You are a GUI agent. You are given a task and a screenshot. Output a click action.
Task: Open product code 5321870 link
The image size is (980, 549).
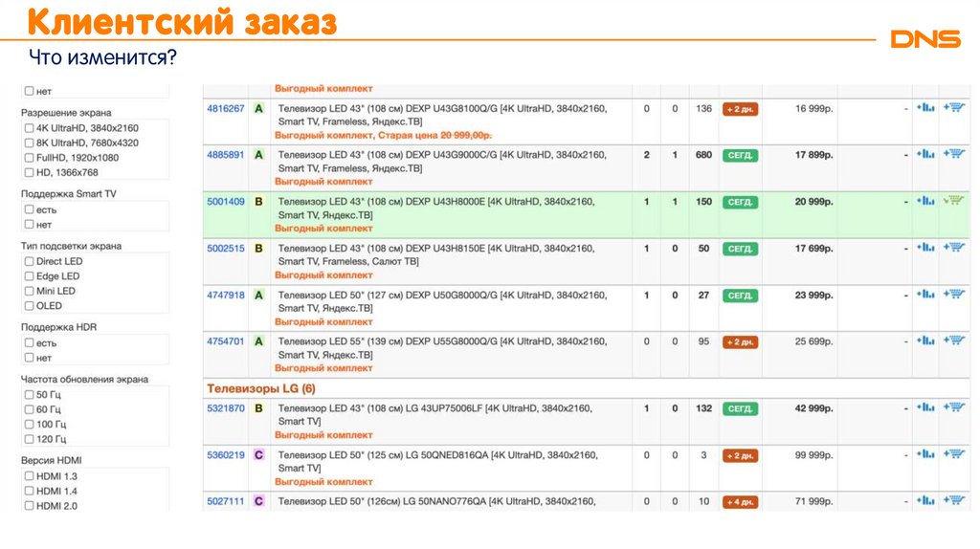coord(226,408)
